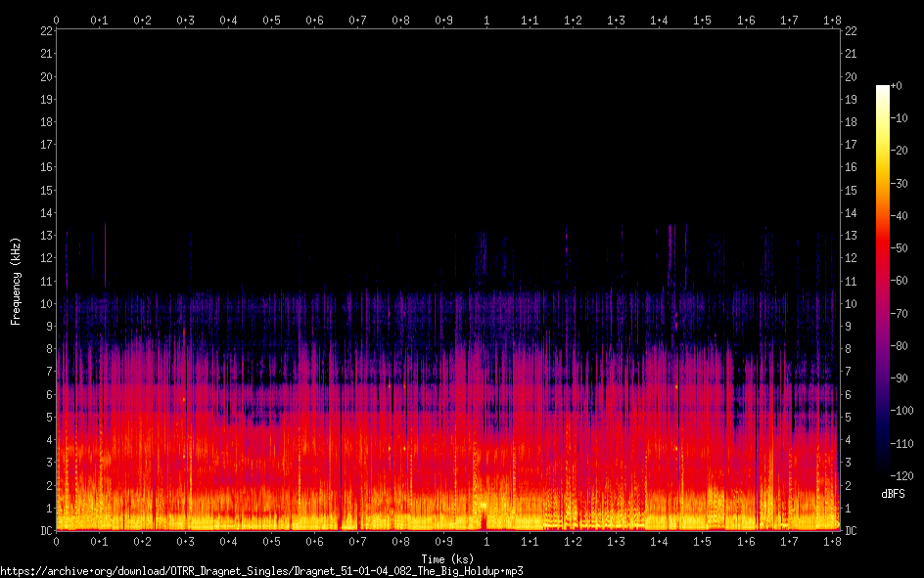This screenshot has height=578, width=924.
Task: Select the 5 kHz label on the left frequency axis
Action: 48,418
